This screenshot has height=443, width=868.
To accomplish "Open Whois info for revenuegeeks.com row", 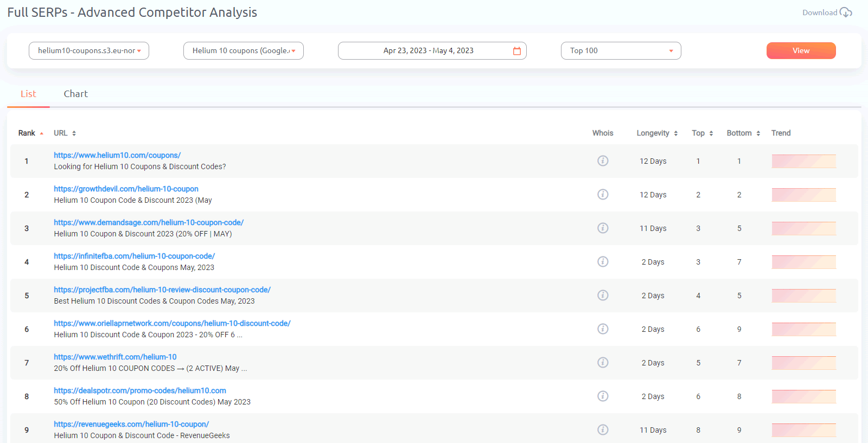I will click(x=603, y=430).
